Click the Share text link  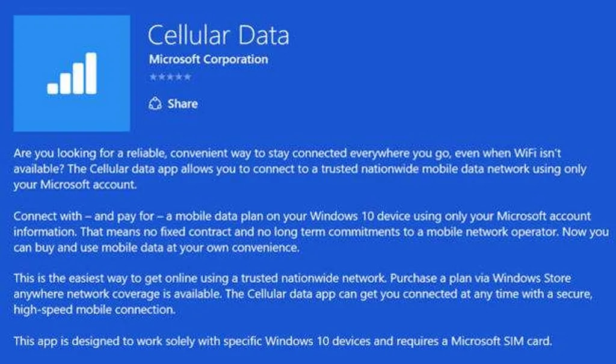(183, 104)
